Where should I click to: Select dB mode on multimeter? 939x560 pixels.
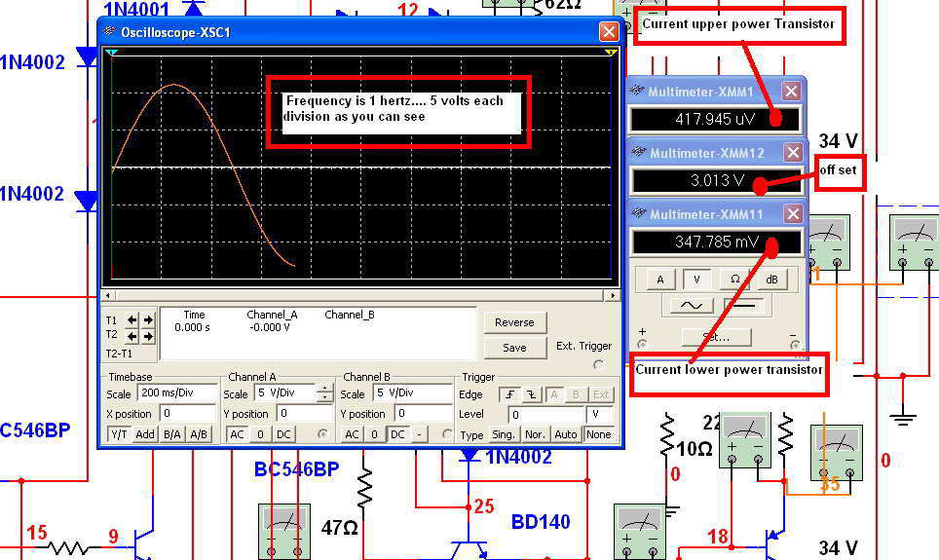[771, 280]
